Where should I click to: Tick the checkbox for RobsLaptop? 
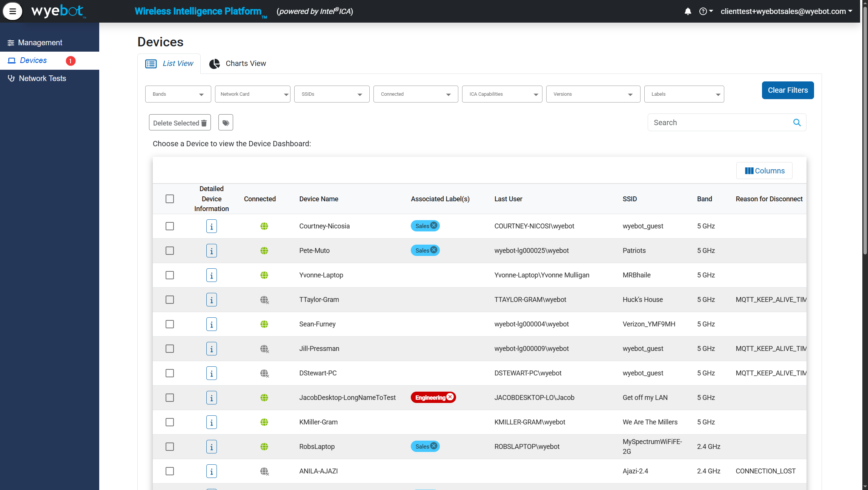click(170, 447)
